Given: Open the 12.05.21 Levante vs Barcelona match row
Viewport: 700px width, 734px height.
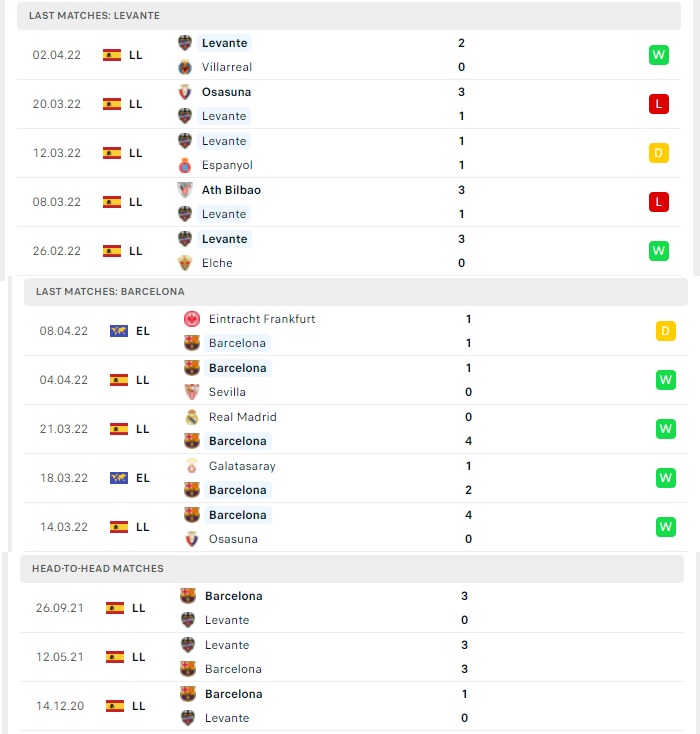Looking at the screenshot, I should [x=352, y=657].
